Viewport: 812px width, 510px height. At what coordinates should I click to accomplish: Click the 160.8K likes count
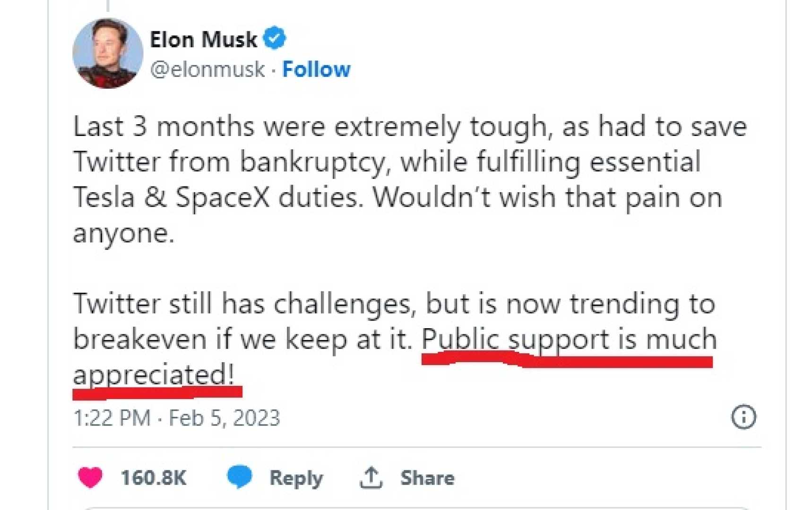[154, 477]
